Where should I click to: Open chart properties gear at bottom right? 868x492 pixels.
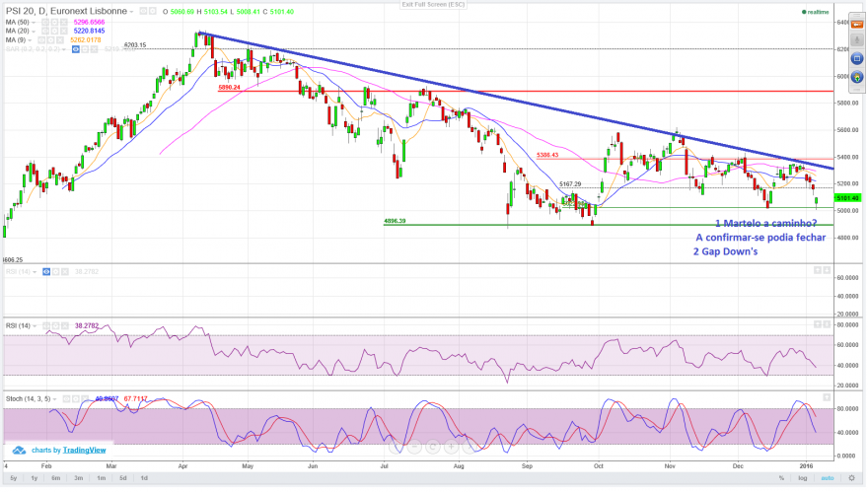pyautogui.click(x=852, y=478)
